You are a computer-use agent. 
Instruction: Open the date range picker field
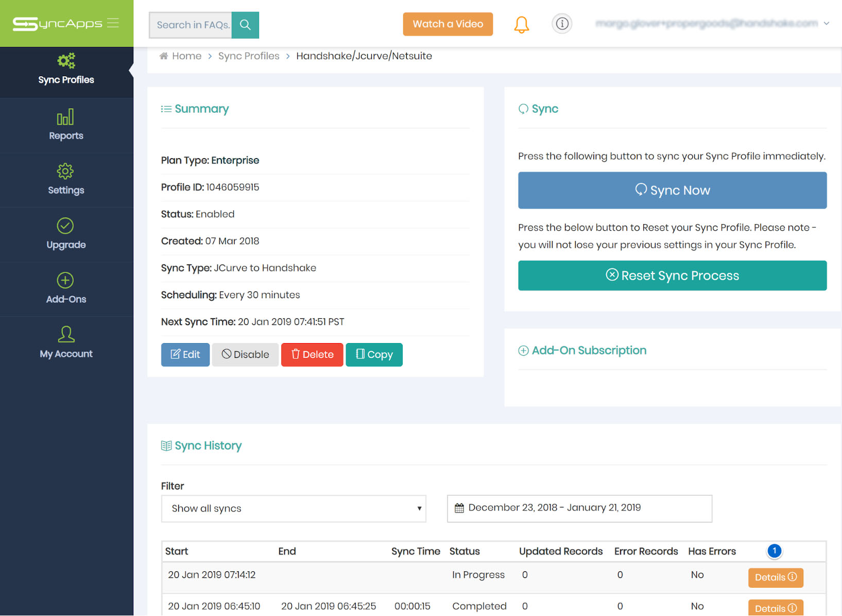coord(579,508)
